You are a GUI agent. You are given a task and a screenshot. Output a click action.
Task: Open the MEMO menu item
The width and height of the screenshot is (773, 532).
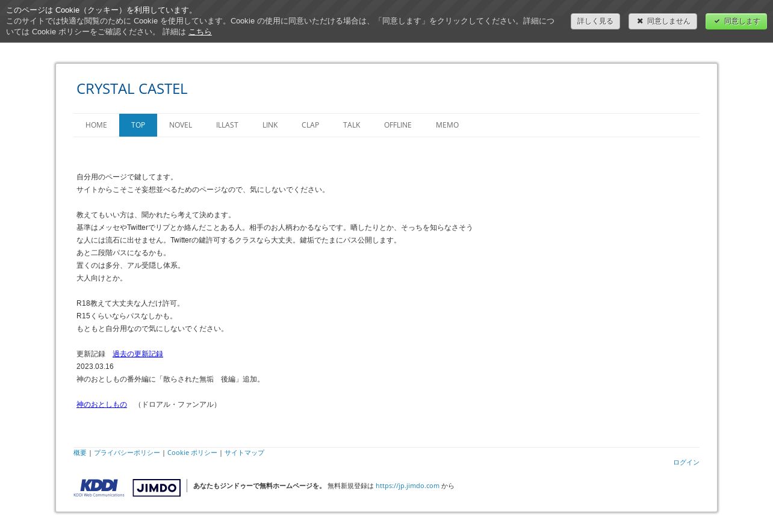tap(447, 125)
